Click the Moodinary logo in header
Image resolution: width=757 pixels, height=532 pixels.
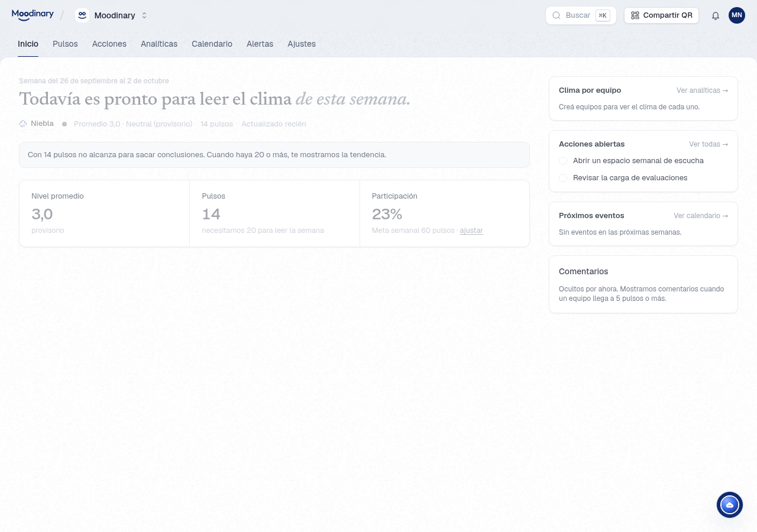coord(33,15)
